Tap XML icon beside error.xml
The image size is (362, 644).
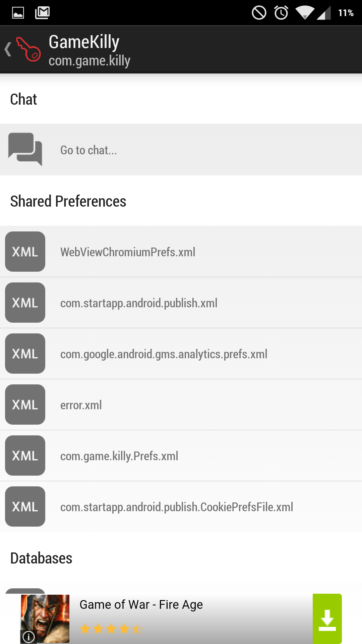[25, 405]
